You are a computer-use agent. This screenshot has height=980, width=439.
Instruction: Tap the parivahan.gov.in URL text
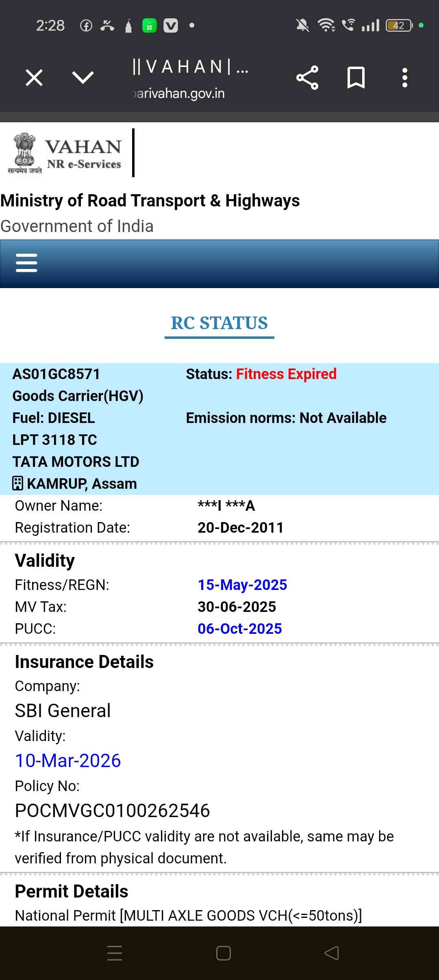coord(179,93)
